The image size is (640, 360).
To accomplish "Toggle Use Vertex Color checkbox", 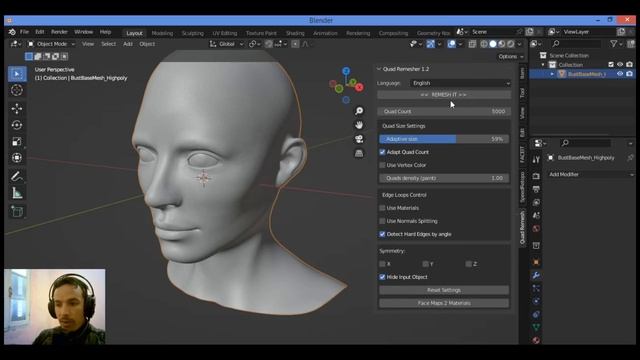I will (382, 165).
